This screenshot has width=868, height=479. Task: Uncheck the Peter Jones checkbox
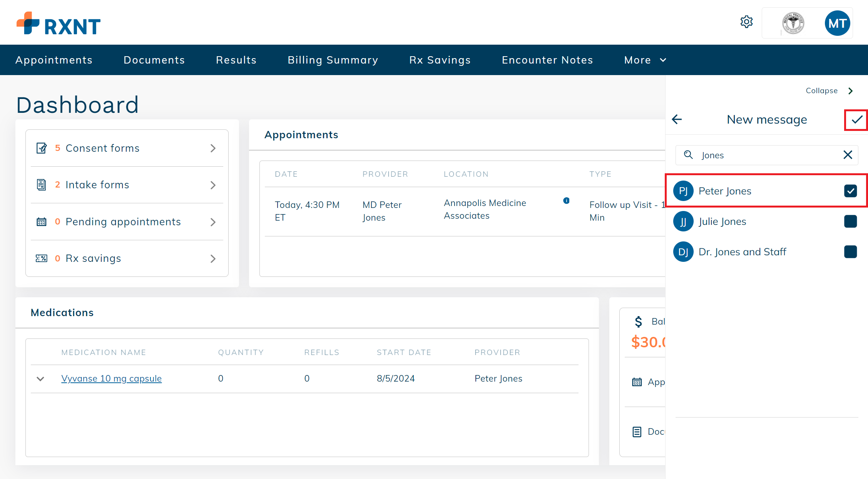point(850,191)
